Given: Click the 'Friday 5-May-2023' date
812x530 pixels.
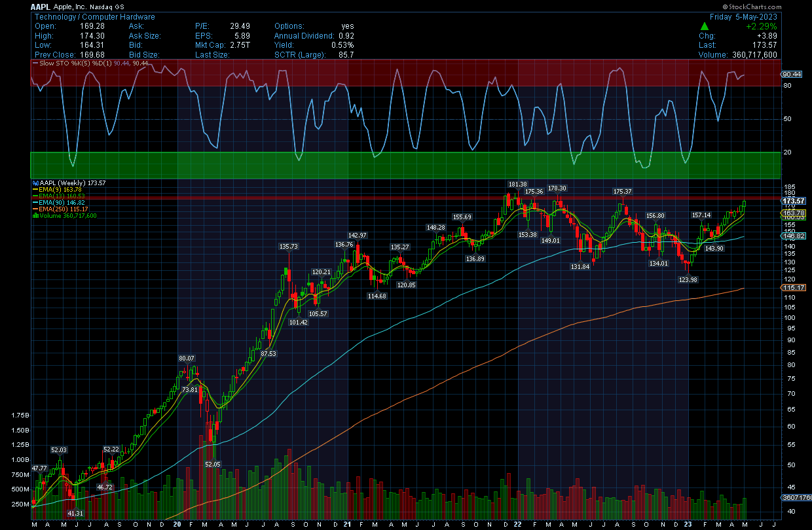Looking at the screenshot, I should (x=743, y=16).
